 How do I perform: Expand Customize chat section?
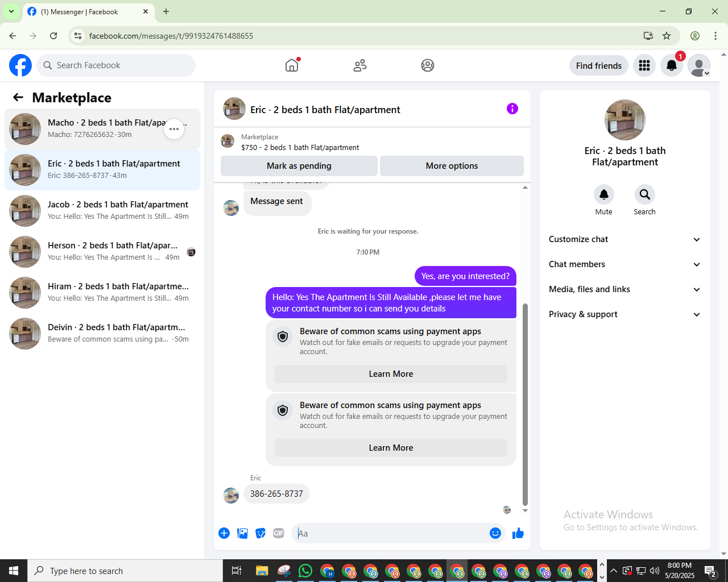point(624,239)
